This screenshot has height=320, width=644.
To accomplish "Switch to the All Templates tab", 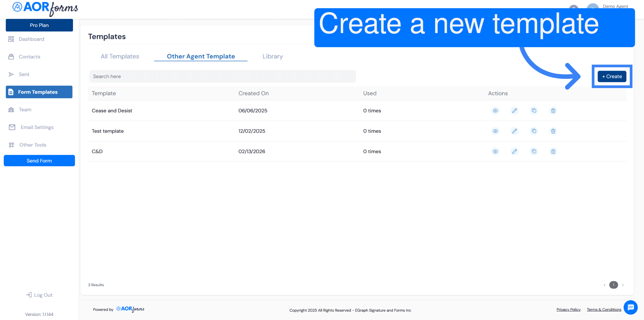I will (120, 56).
